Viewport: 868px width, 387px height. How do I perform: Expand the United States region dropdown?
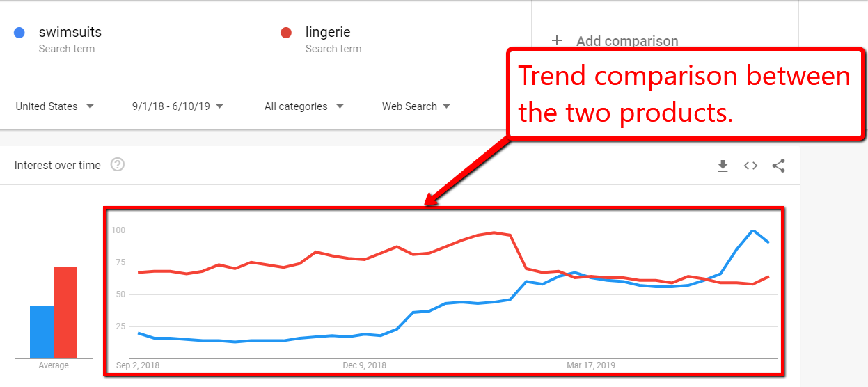tap(55, 106)
